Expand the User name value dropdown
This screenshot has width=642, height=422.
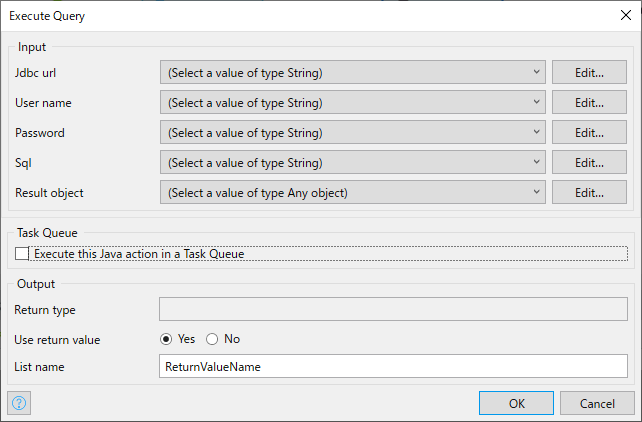click(x=353, y=103)
